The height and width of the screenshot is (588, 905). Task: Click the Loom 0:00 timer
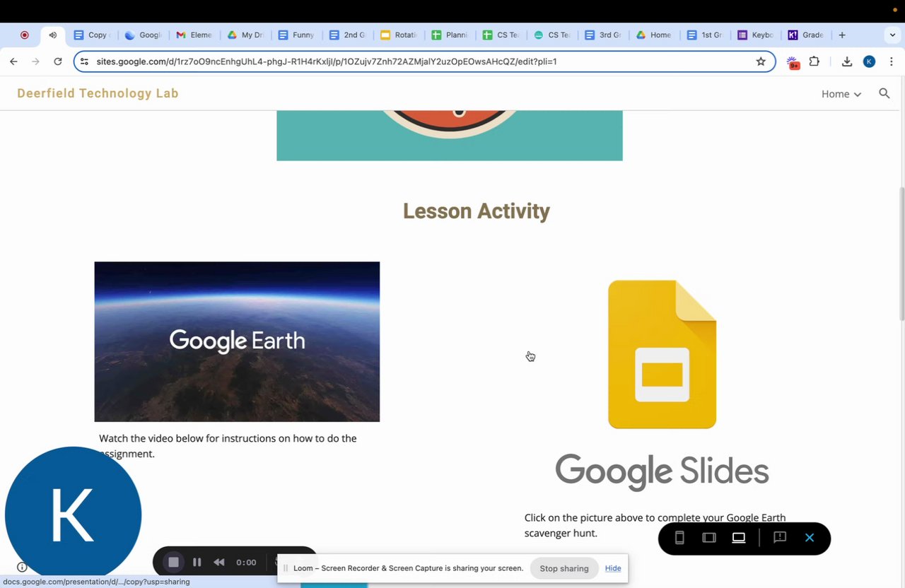(246, 563)
